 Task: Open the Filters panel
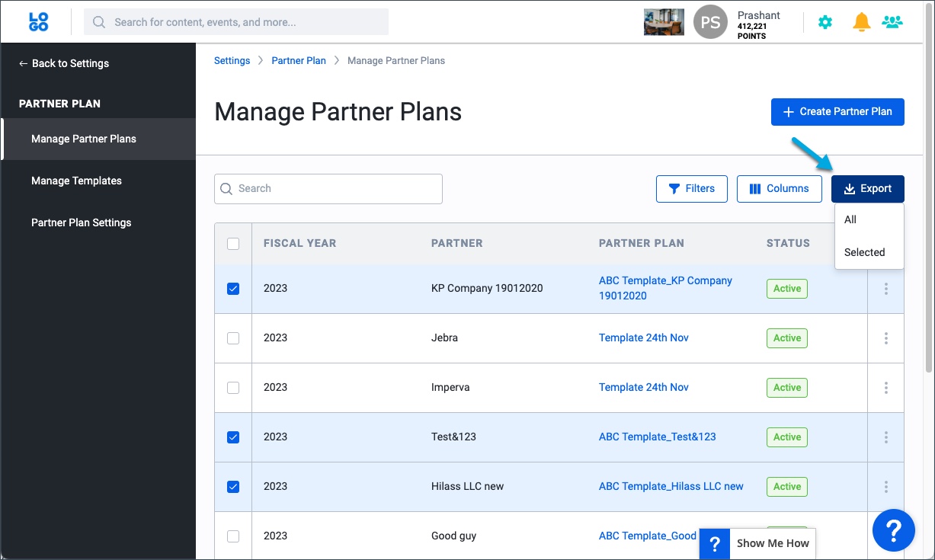coord(692,189)
